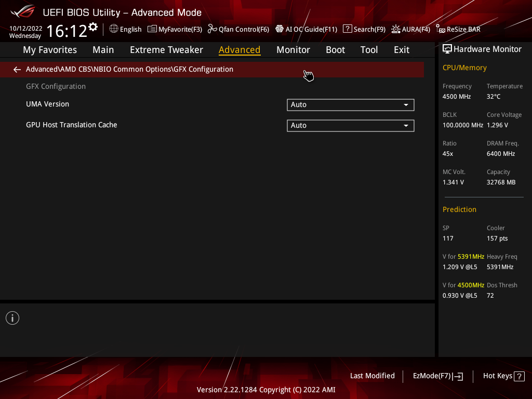This screenshot has width=532, height=399.
Task: Click CPU/Memory section heading
Action: (464, 68)
